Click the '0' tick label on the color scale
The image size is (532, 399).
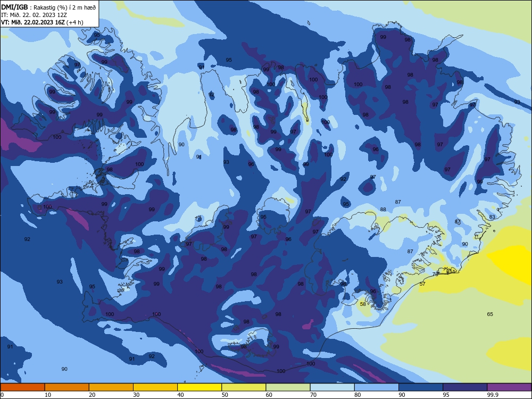(2, 395)
